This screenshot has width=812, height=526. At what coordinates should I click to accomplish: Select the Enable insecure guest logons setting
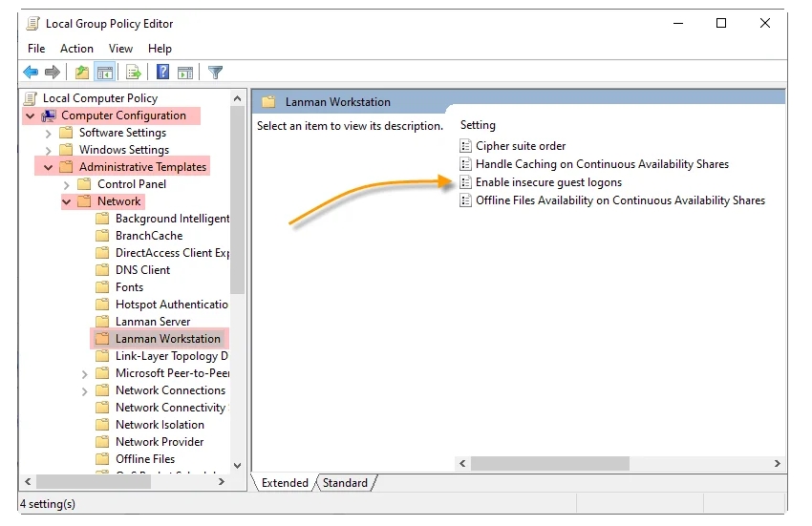548,182
